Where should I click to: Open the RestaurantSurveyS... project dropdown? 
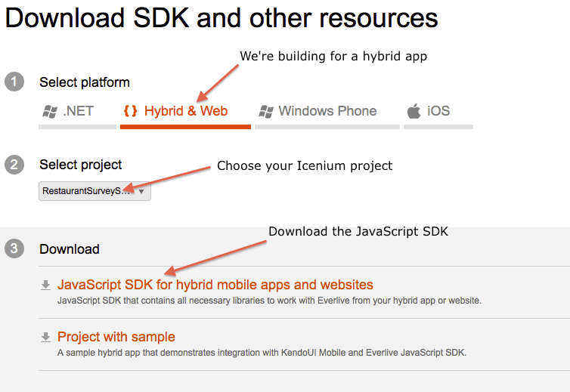(95, 191)
